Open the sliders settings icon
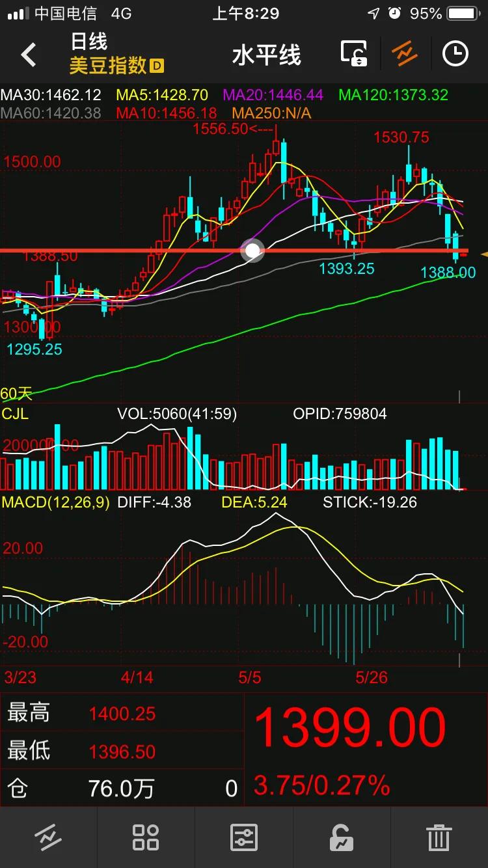488x868 pixels. coord(244,837)
